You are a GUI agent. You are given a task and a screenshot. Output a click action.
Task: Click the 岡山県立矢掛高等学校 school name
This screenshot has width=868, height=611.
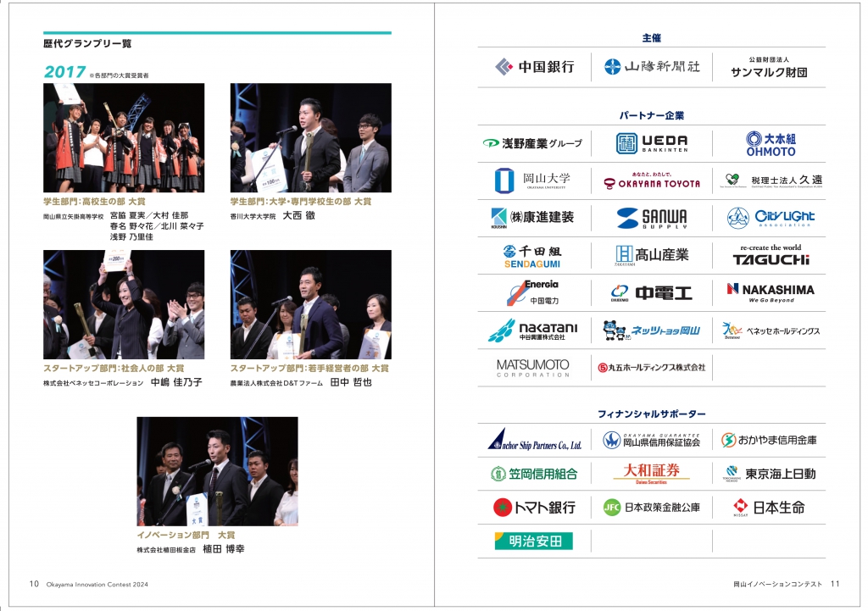pos(74,216)
